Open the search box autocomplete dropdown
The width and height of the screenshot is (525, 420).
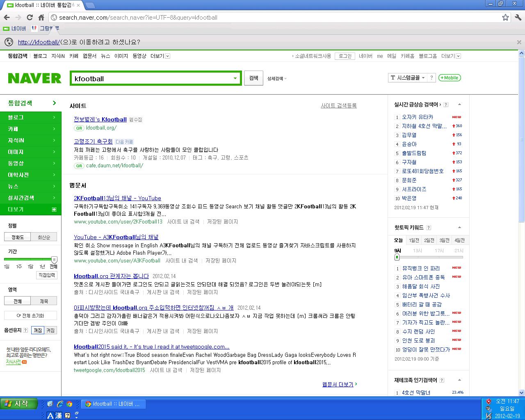coord(235,78)
